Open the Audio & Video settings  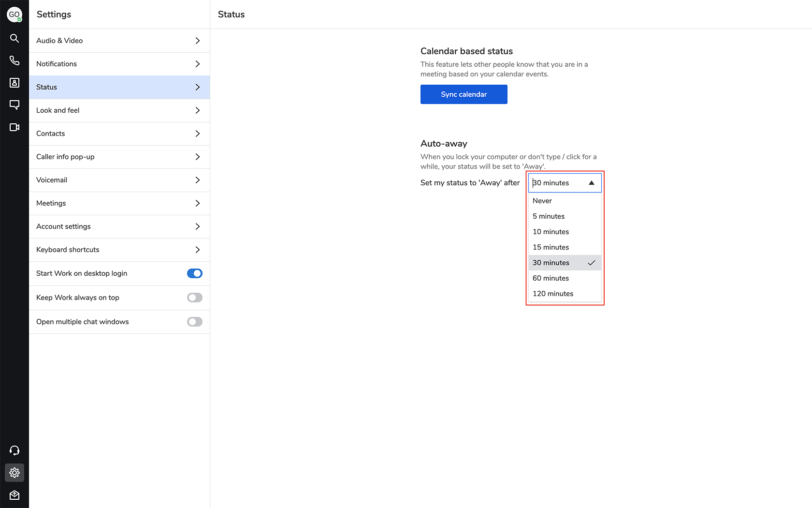click(x=119, y=41)
